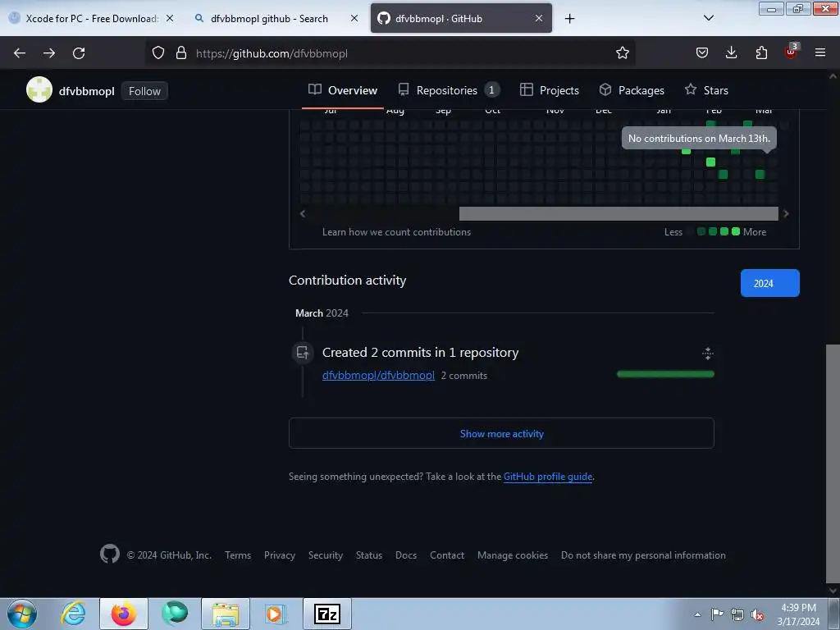840x630 pixels.
Task: Open the dfvbbmopl/dfvbbmopl repository link
Action: pos(378,376)
